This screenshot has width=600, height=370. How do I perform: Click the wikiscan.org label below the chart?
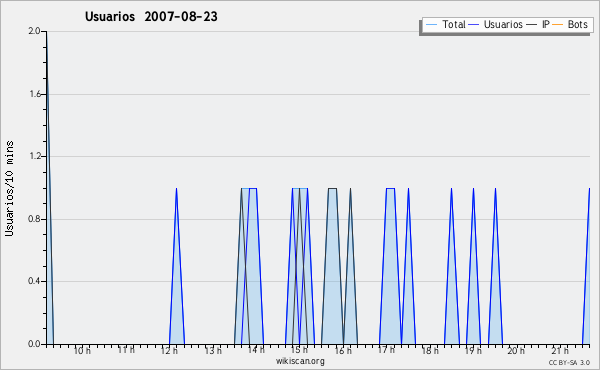click(x=300, y=361)
